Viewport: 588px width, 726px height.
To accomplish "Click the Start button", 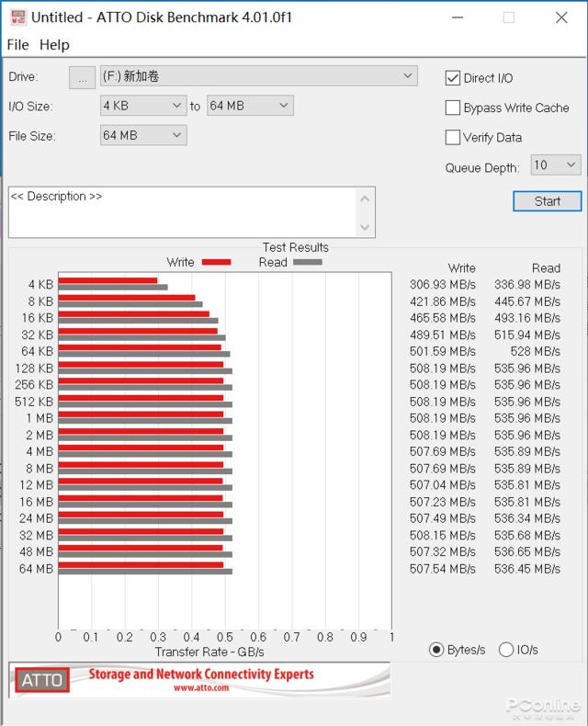I will click(x=548, y=201).
